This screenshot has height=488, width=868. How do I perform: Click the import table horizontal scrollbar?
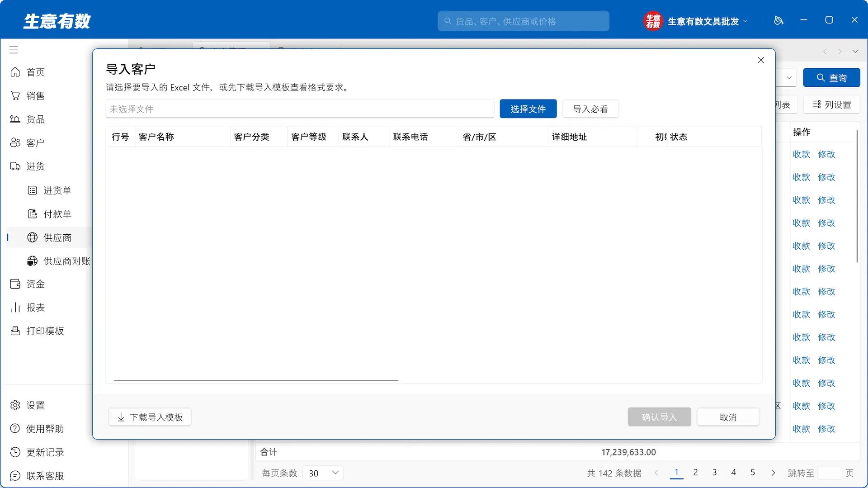pos(256,381)
